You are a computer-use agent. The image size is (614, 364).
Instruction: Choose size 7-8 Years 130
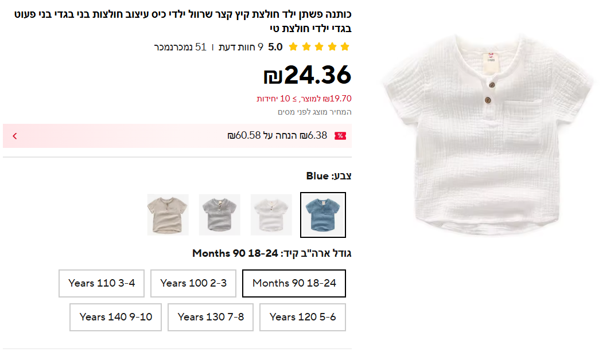tap(211, 317)
